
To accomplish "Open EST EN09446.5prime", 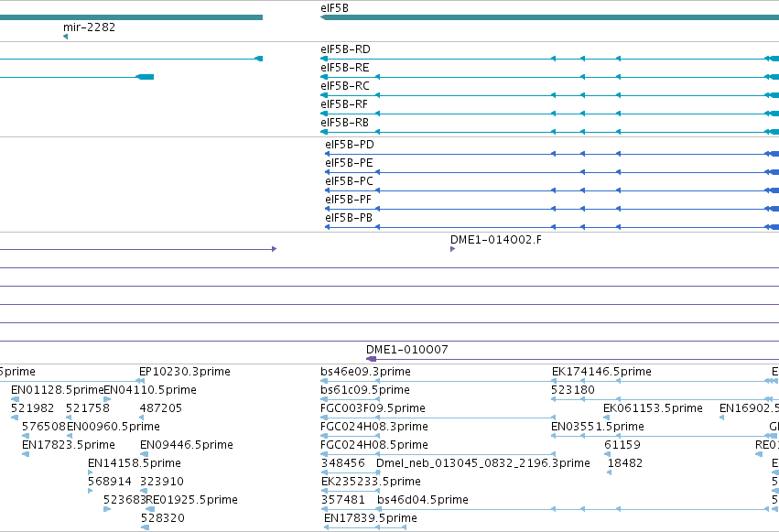I will coord(187,445).
